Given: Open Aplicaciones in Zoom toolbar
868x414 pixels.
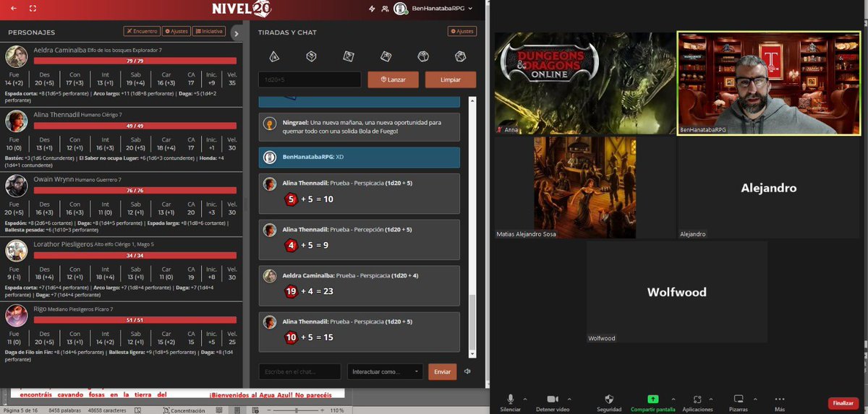Looking at the screenshot, I should click(x=697, y=402).
